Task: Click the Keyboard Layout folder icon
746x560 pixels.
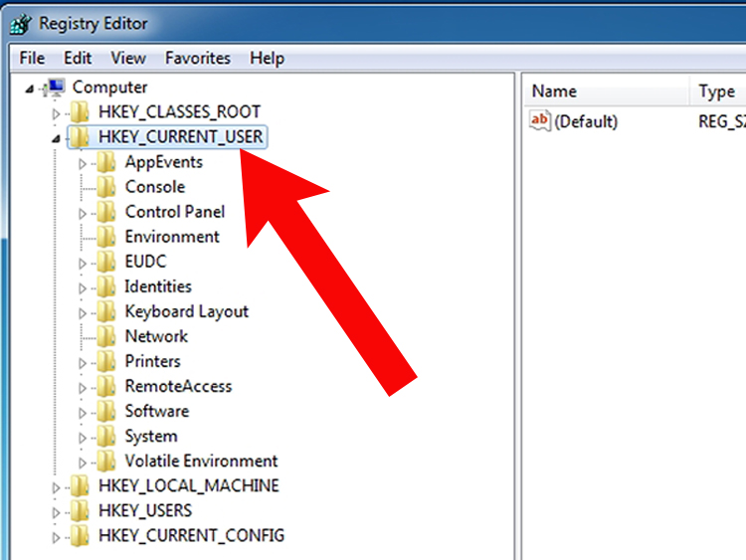Action: tap(106, 311)
